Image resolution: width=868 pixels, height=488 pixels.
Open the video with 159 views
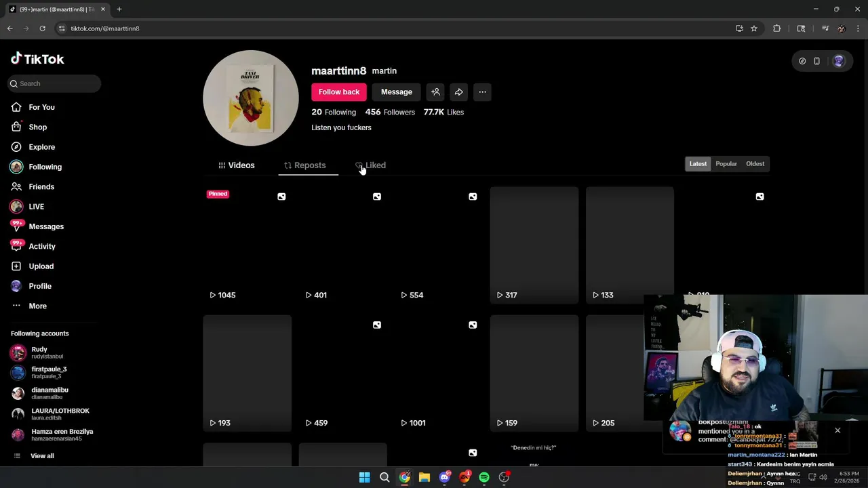tap(534, 373)
